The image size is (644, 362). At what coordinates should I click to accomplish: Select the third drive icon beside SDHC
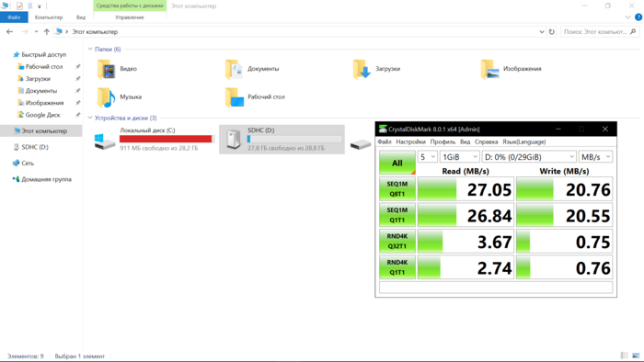point(361,144)
